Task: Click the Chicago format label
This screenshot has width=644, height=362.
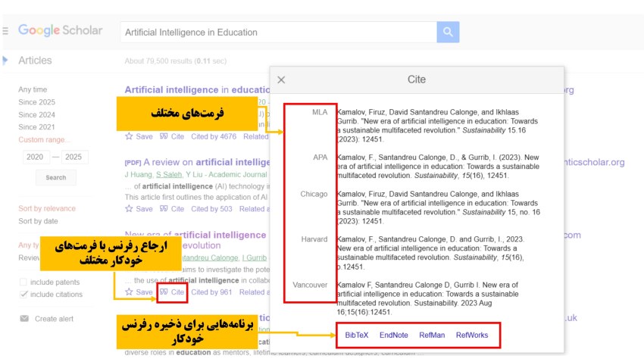Action: pos(314,194)
